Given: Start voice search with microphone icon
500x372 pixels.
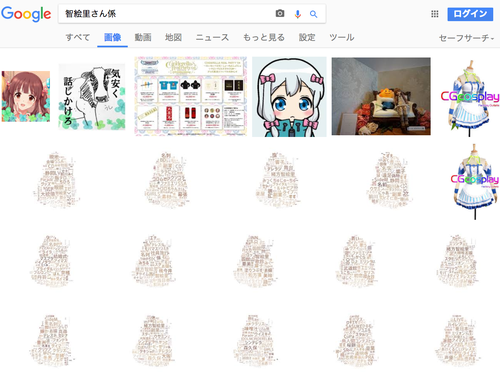Looking at the screenshot, I should coord(298,14).
